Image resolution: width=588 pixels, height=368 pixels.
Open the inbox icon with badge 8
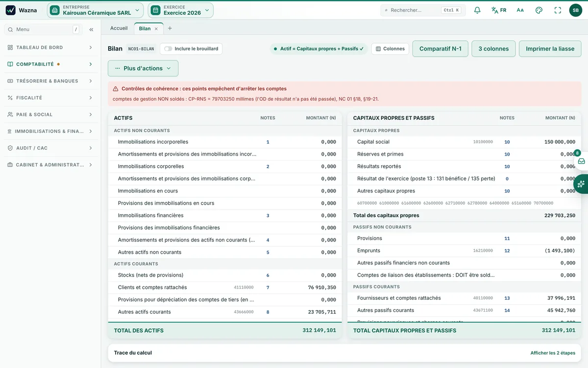(581, 161)
